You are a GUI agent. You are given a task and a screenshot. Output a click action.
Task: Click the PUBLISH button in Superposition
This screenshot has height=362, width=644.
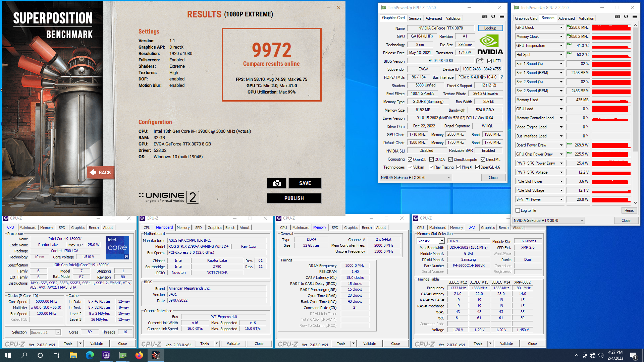[x=294, y=198]
